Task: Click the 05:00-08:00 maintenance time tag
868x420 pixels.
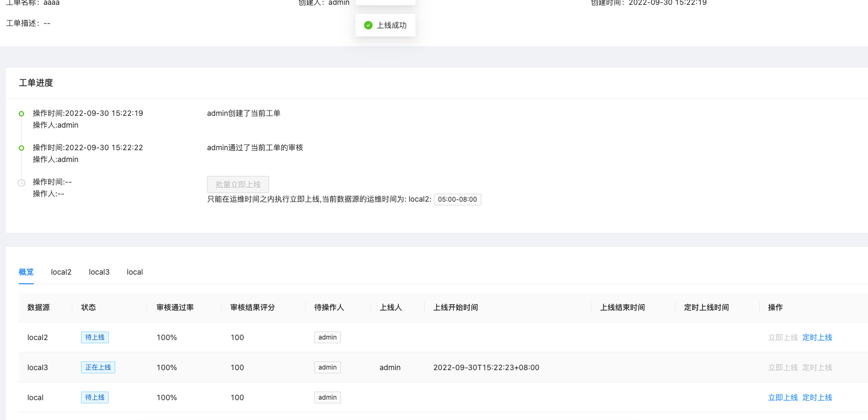Action: pos(457,200)
